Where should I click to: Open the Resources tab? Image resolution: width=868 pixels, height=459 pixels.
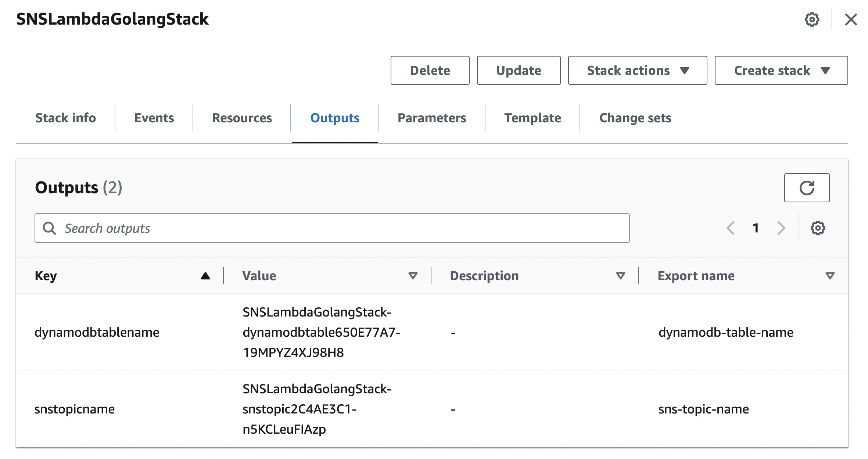tap(242, 118)
